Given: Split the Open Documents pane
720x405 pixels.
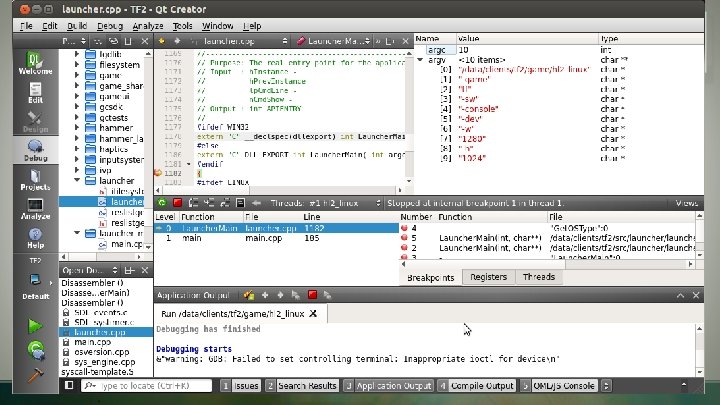Looking at the screenshot, I should pyautogui.click(x=129, y=270).
